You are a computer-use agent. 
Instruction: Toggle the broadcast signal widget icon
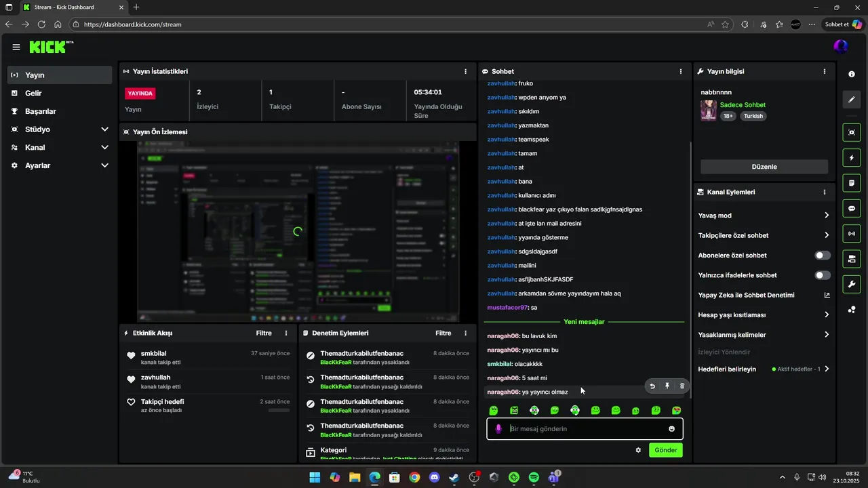tap(852, 234)
